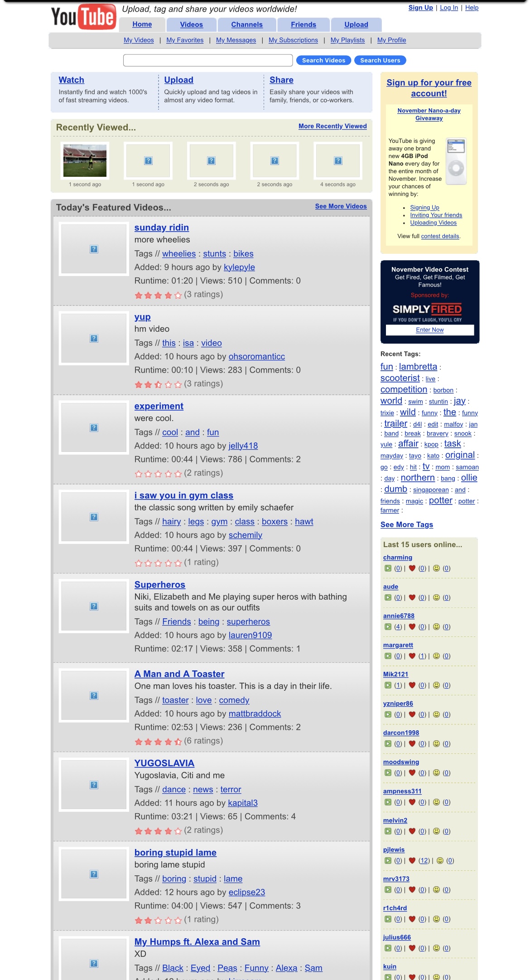This screenshot has height=980, width=530.
Task: Click the Search Videos button
Action: click(324, 60)
